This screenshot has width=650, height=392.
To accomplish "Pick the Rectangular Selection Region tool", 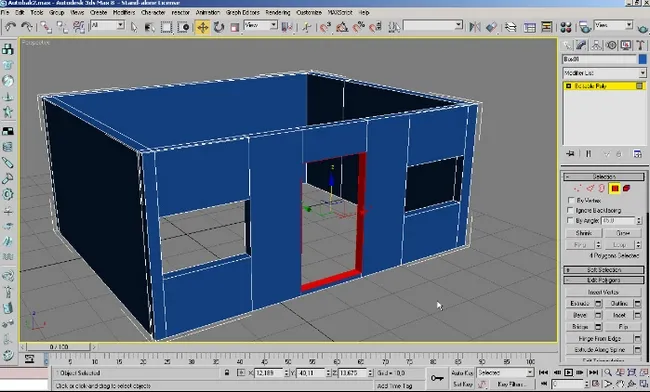I will coord(166,27).
